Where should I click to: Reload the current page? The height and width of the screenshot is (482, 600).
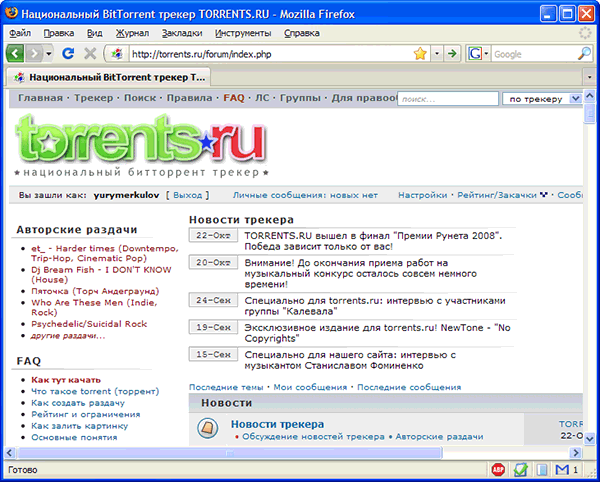[x=68, y=54]
